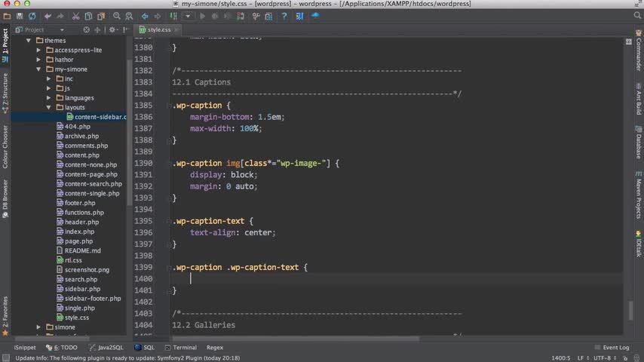This screenshot has height=362, width=644.
Task: Click the Find magnifier icon
Action: coord(117,16)
